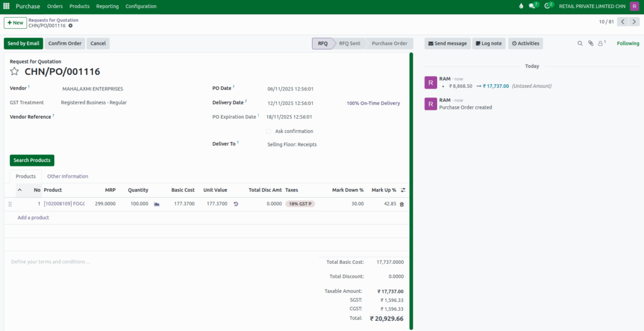Collapse the lines with header caret icon
Image resolution: width=644 pixels, height=331 pixels.
(x=19, y=190)
